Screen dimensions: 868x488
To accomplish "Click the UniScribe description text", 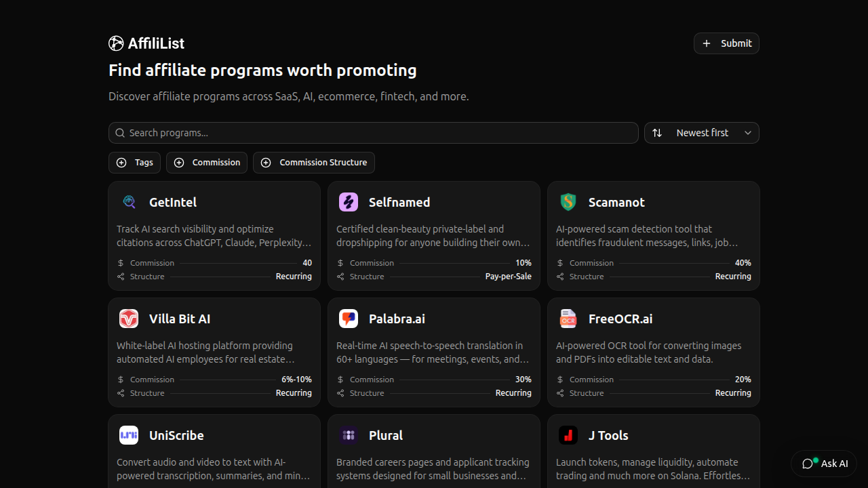I will point(214,469).
